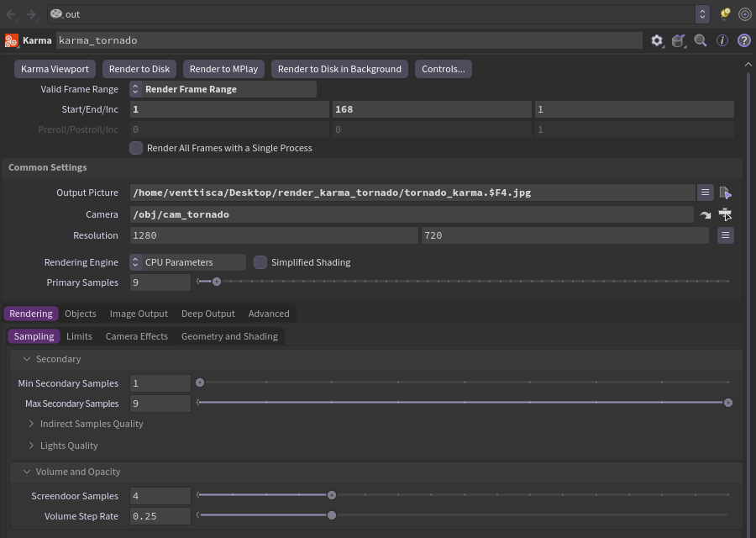Open the Resolution presets menu icon
The width and height of the screenshot is (756, 538).
click(x=725, y=235)
